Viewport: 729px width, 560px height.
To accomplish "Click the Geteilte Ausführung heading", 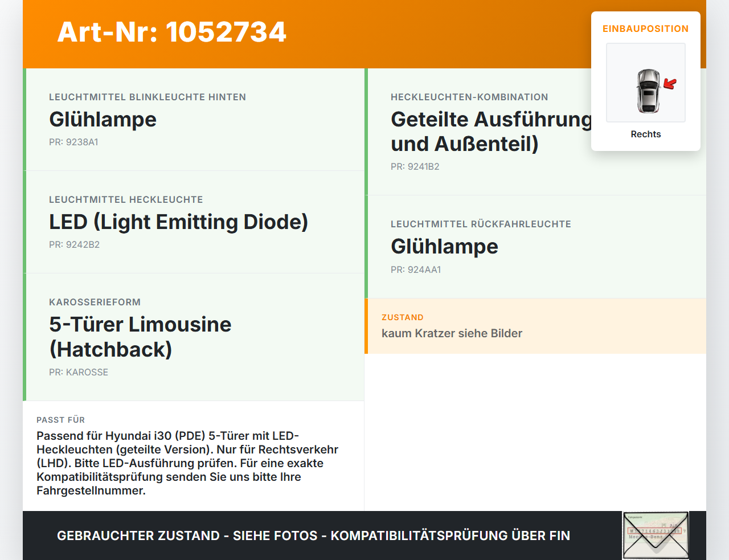I will click(x=492, y=132).
